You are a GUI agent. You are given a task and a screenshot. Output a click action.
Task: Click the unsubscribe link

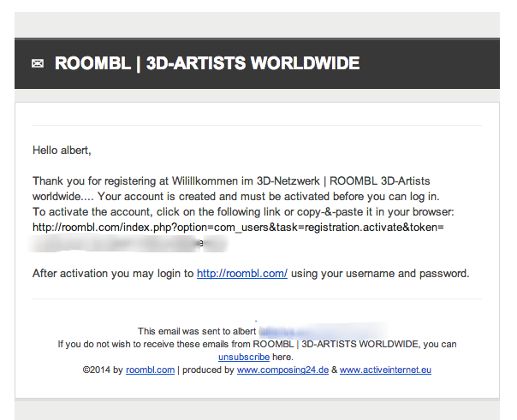[x=244, y=357]
